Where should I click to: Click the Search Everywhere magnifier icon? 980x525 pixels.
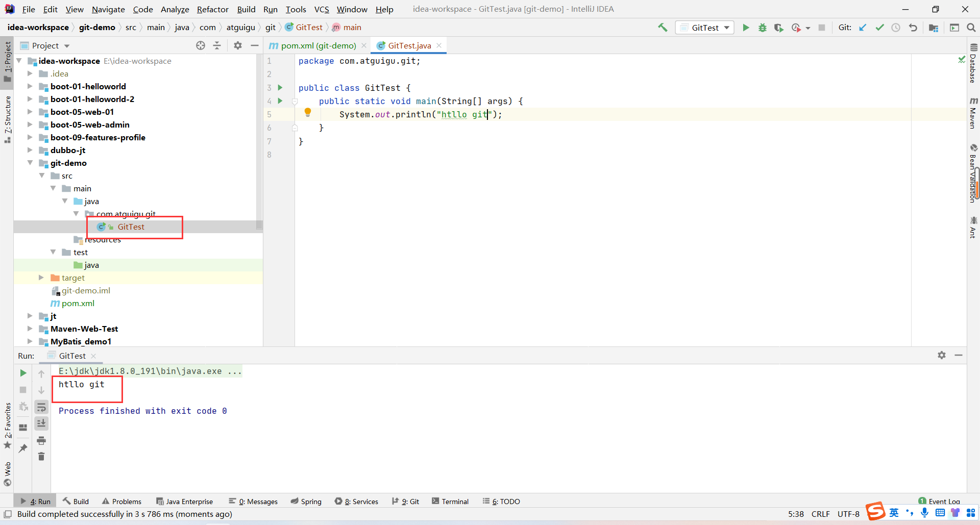click(x=971, y=28)
